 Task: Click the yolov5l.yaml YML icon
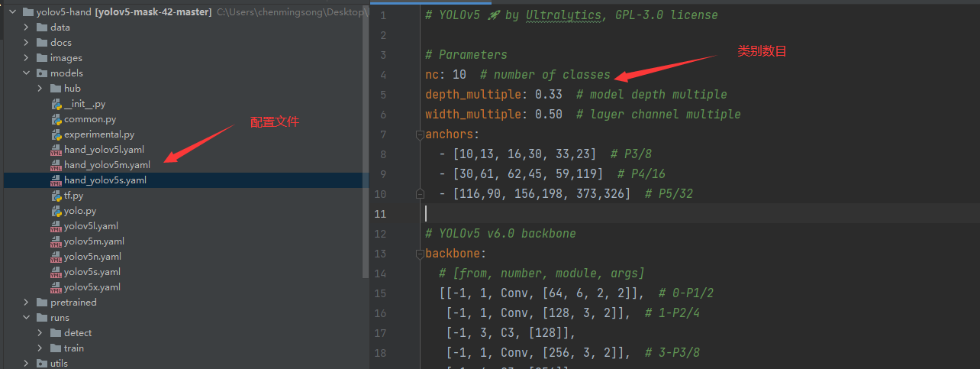tap(56, 226)
